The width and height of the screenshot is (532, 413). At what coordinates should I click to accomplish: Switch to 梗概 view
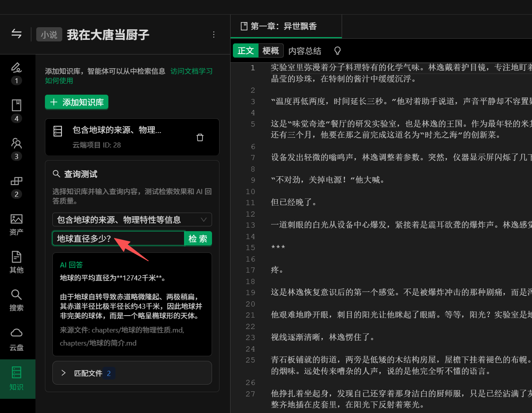point(270,51)
